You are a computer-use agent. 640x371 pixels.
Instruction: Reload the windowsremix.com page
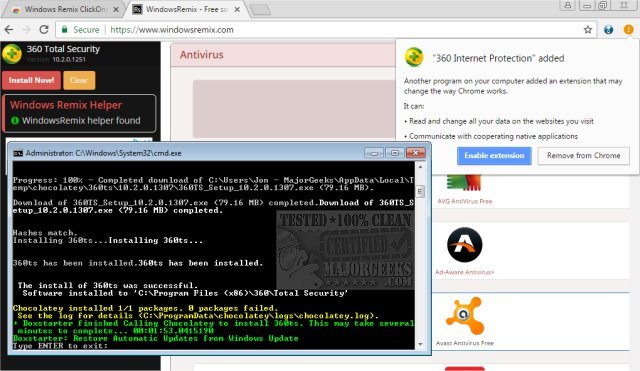click(44, 30)
